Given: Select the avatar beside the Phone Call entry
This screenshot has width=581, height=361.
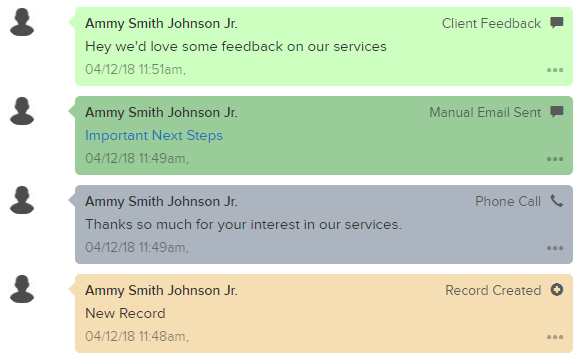Looking at the screenshot, I should [x=22, y=200].
